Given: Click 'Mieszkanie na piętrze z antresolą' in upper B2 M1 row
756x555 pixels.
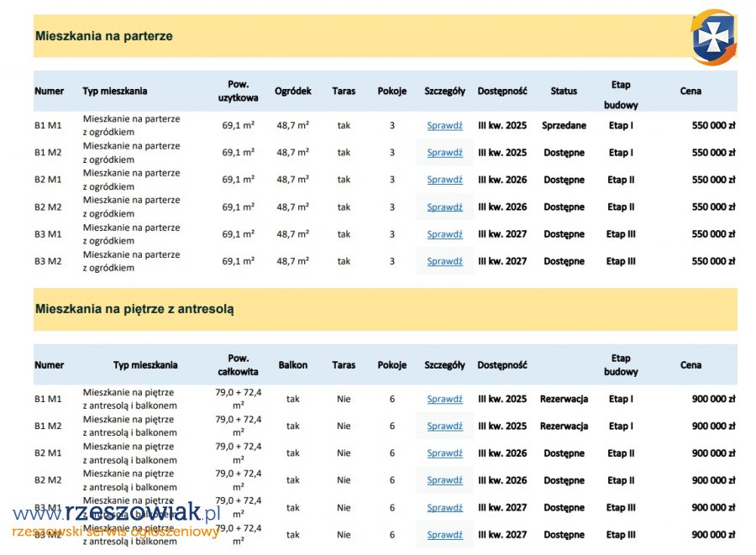Looking at the screenshot, I should point(129,453).
